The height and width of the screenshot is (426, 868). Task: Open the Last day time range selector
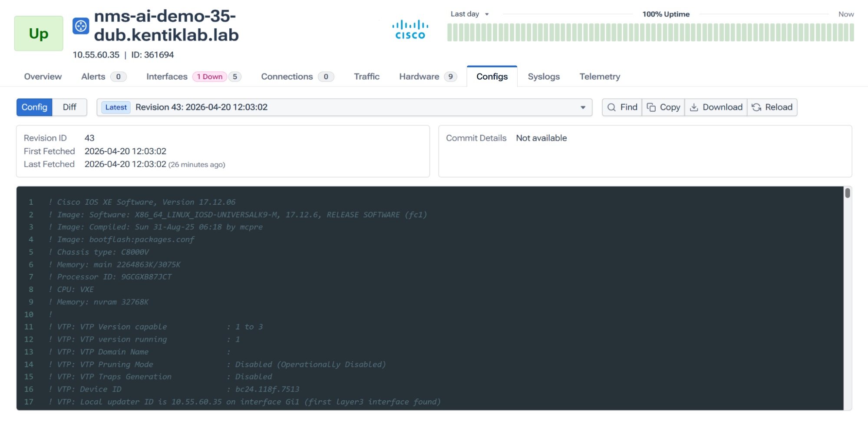click(469, 14)
